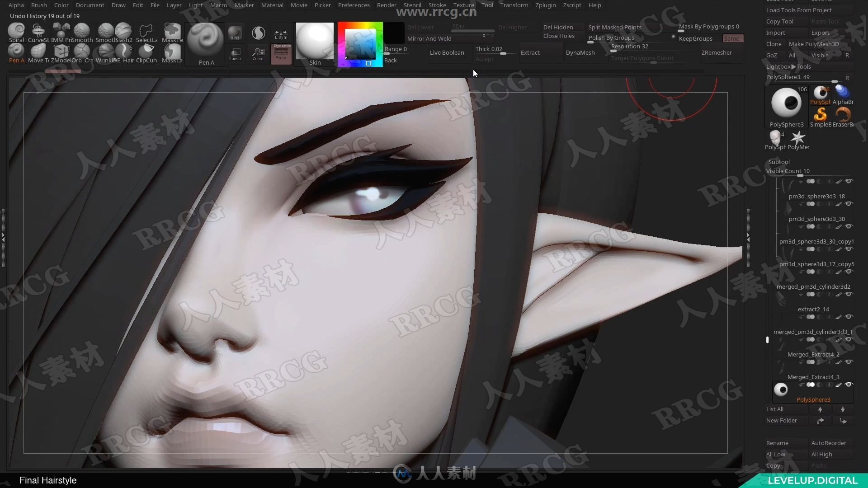Click Split Masked Points
The width and height of the screenshot is (868, 488).
(615, 28)
